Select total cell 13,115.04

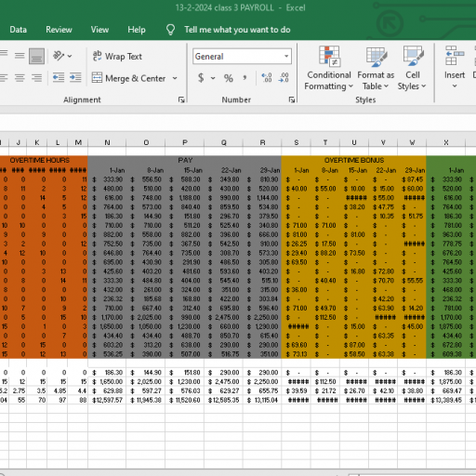pyautogui.click(x=262, y=400)
